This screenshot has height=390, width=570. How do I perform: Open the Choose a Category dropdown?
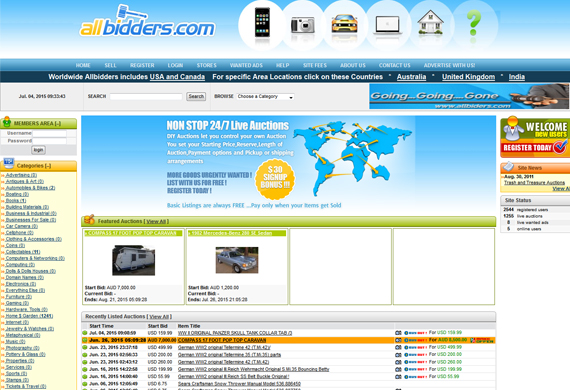coord(265,97)
